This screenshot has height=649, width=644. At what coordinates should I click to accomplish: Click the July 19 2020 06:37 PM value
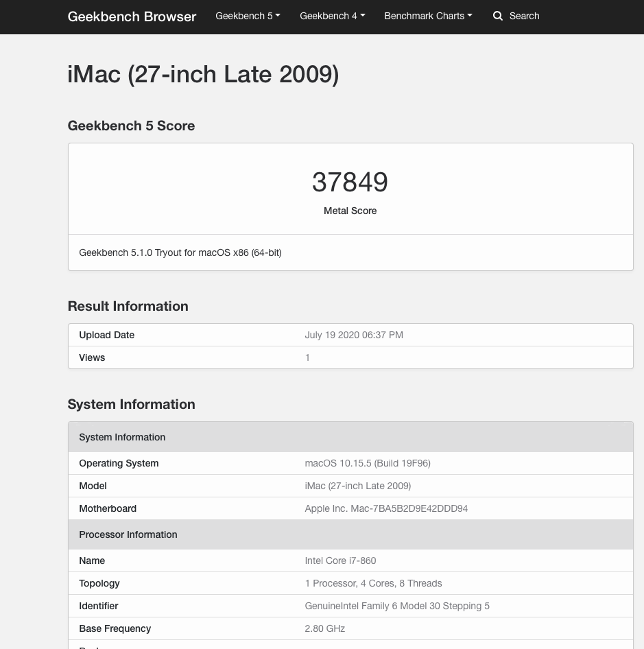[x=354, y=335]
